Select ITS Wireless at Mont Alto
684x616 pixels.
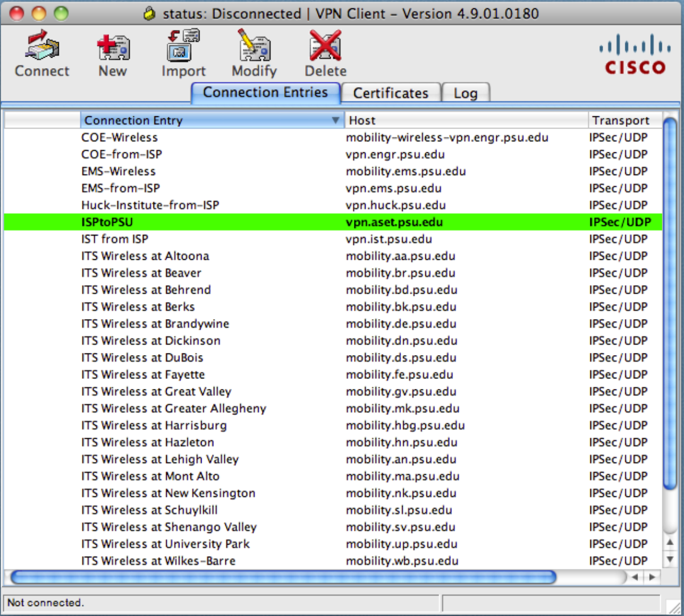coord(333,476)
